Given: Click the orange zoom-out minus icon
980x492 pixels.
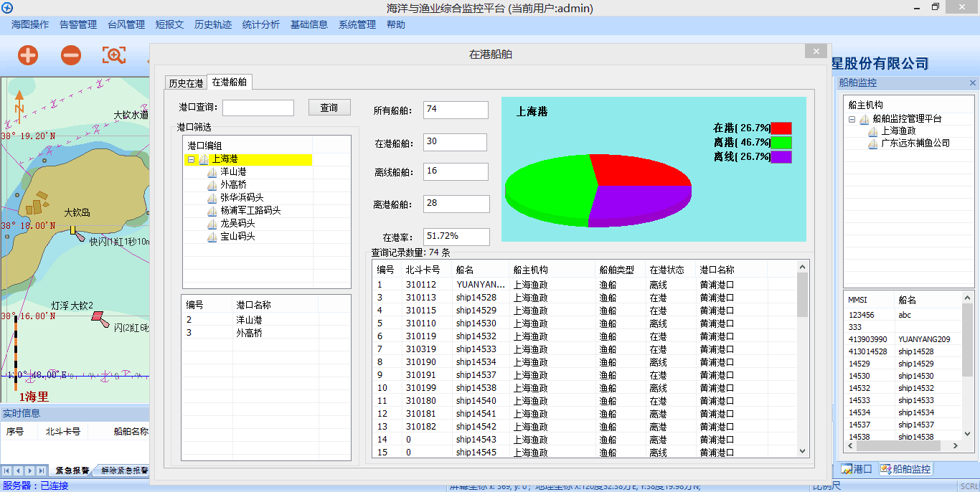Looking at the screenshot, I should [71, 55].
